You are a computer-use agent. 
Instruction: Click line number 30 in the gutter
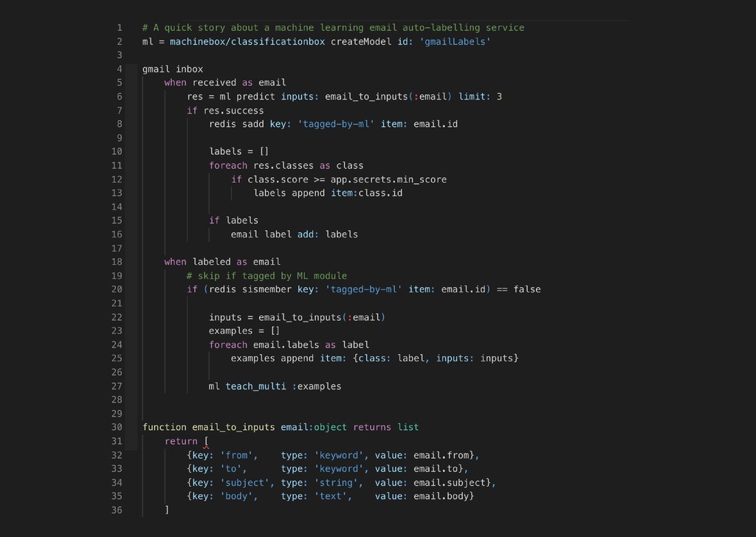pos(117,427)
